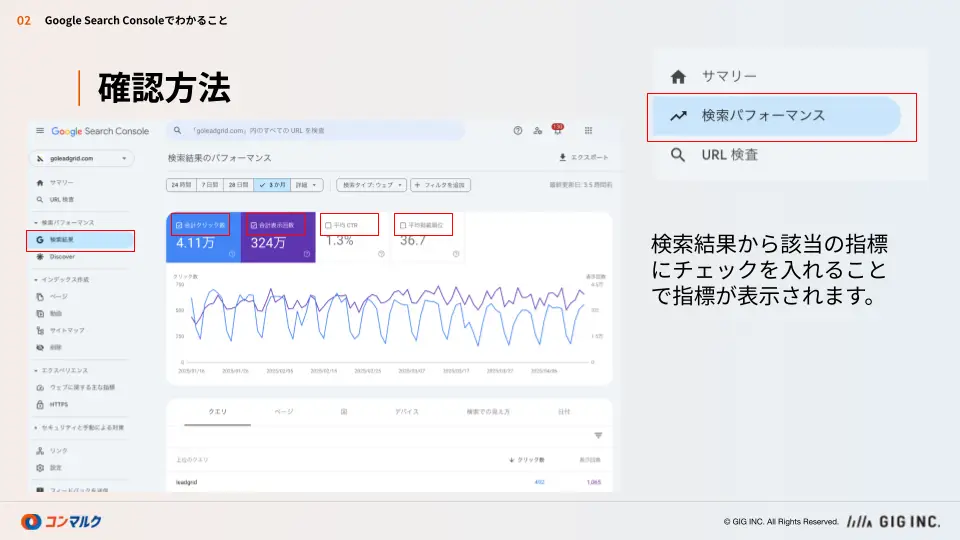Click the large magnifier icon beside URL 検査
This screenshot has height=540, width=960.
[x=677, y=155]
